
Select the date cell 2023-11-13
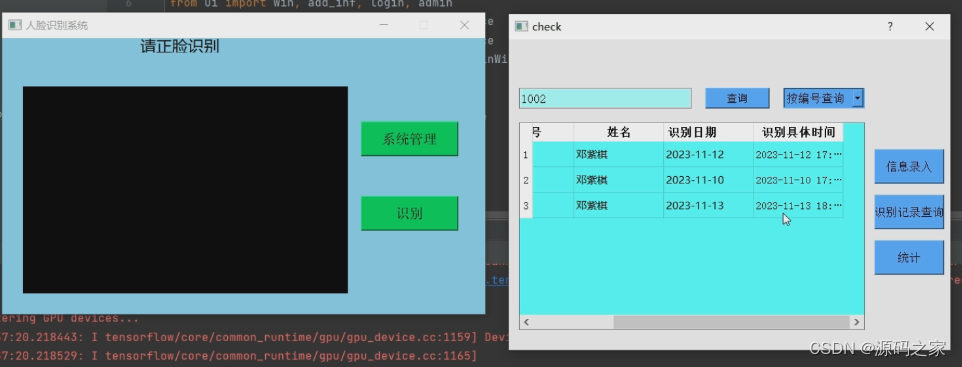[x=709, y=206]
